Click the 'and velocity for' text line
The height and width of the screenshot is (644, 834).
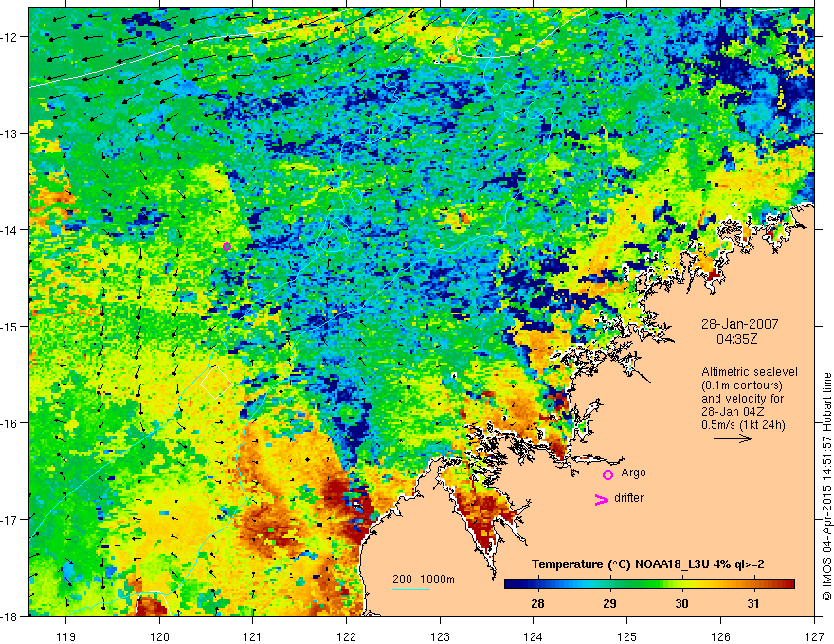(x=742, y=399)
